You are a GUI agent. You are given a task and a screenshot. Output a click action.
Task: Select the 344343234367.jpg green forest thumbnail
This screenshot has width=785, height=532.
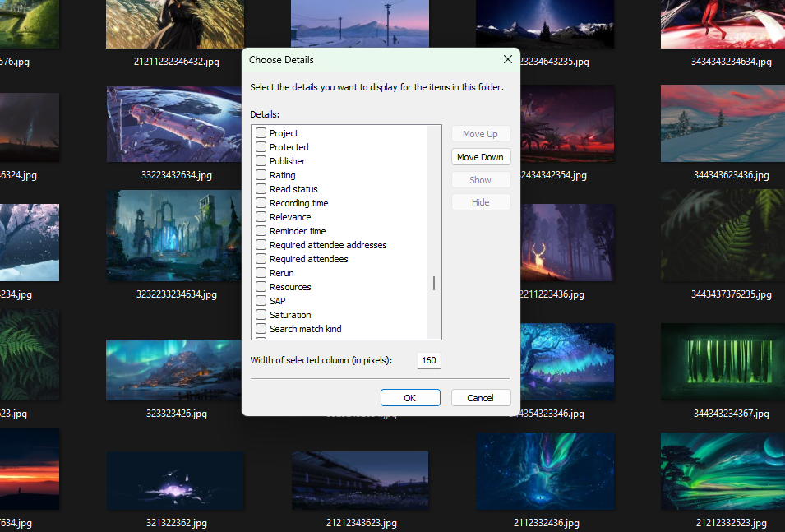pyautogui.click(x=723, y=362)
